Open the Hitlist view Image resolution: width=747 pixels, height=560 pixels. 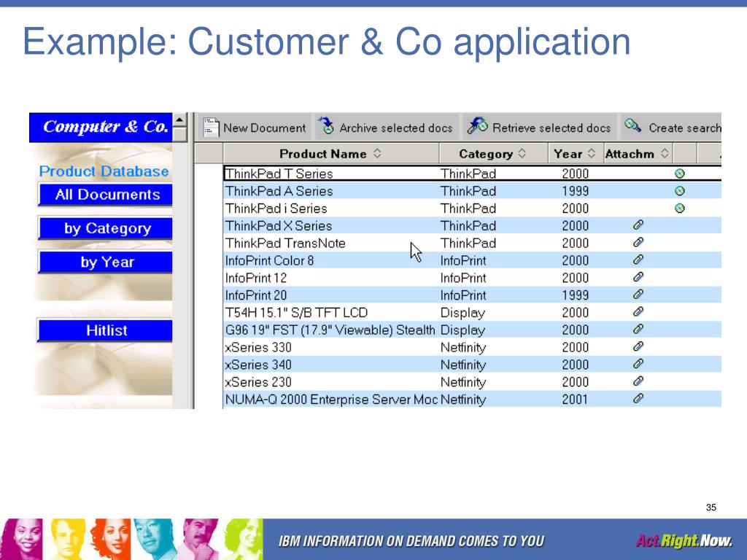click(105, 330)
